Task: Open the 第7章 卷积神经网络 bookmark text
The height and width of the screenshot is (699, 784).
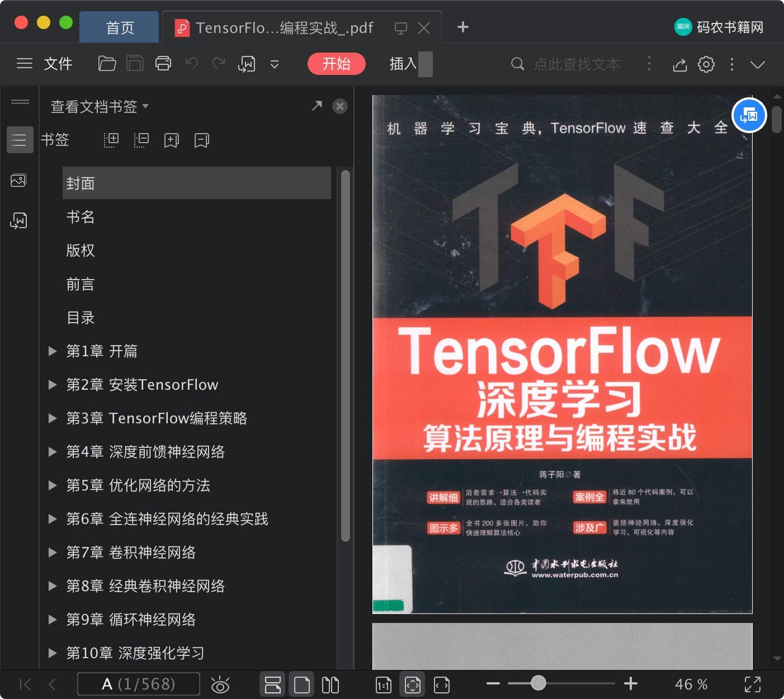Action: (131, 552)
